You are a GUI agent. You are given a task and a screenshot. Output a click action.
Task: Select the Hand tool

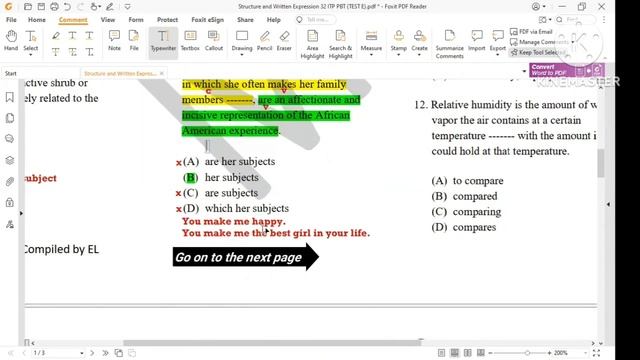pyautogui.click(x=11, y=40)
